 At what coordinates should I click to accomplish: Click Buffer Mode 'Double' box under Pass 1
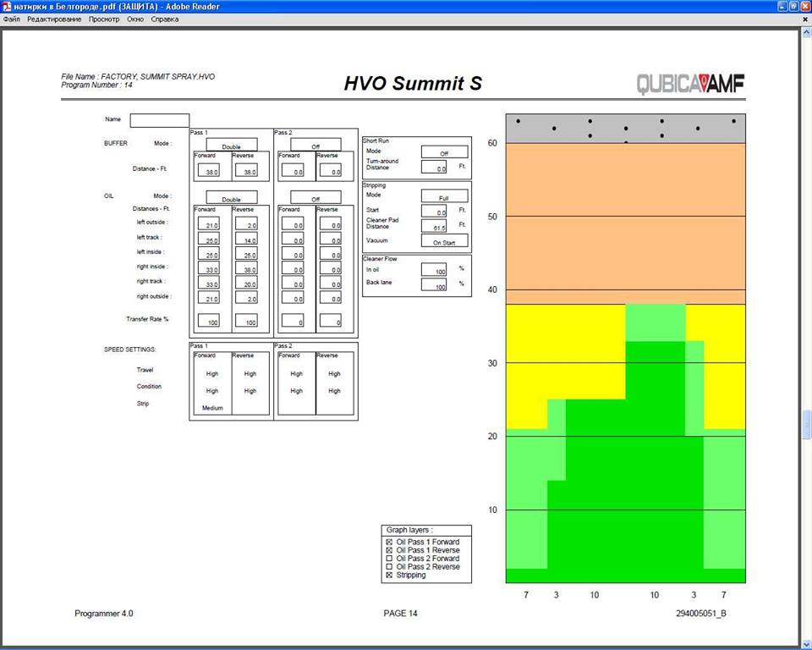point(232,145)
